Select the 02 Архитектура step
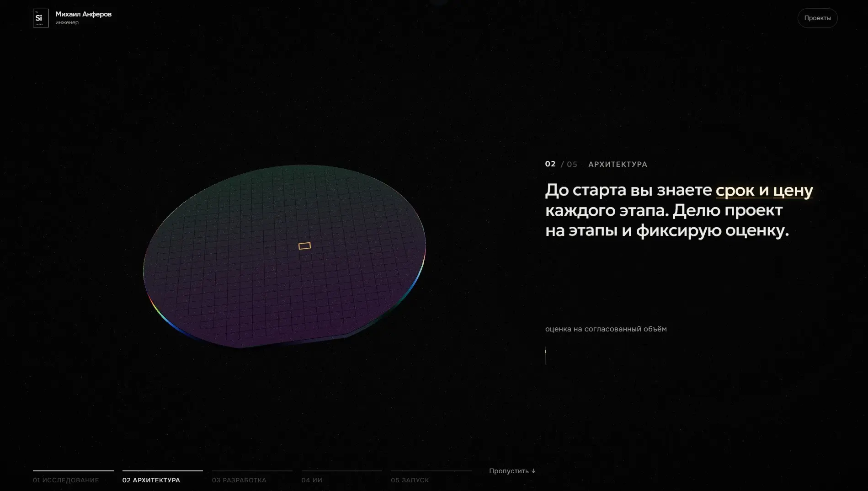The height and width of the screenshot is (491, 868). pyautogui.click(x=162, y=478)
